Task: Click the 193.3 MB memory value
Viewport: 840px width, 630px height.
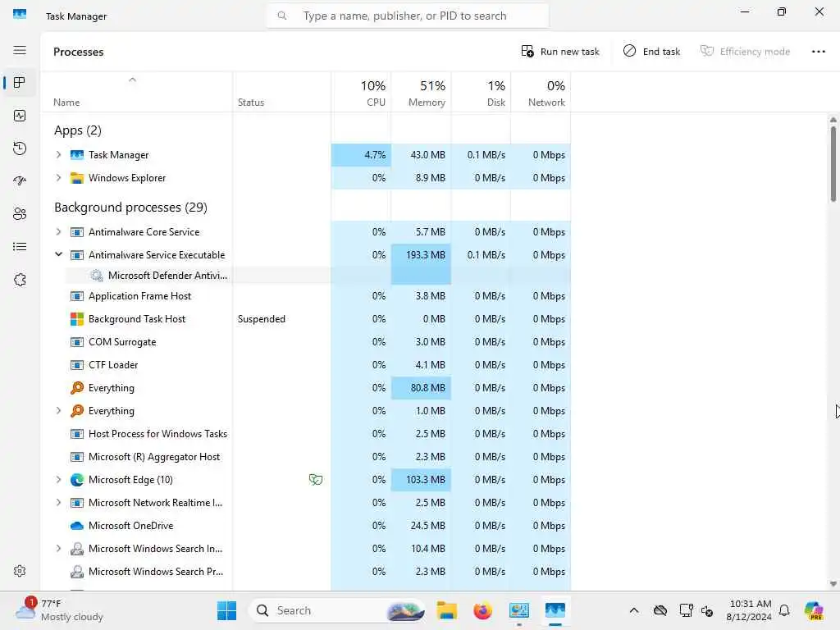Action: (426, 255)
